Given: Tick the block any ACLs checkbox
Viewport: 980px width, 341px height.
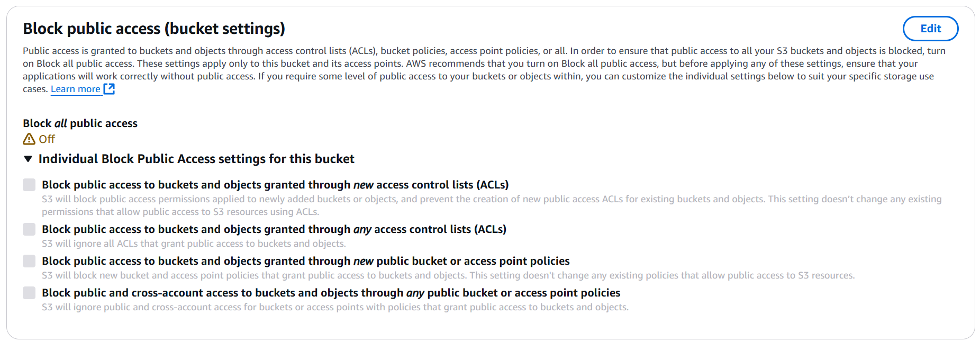Looking at the screenshot, I should click(29, 229).
